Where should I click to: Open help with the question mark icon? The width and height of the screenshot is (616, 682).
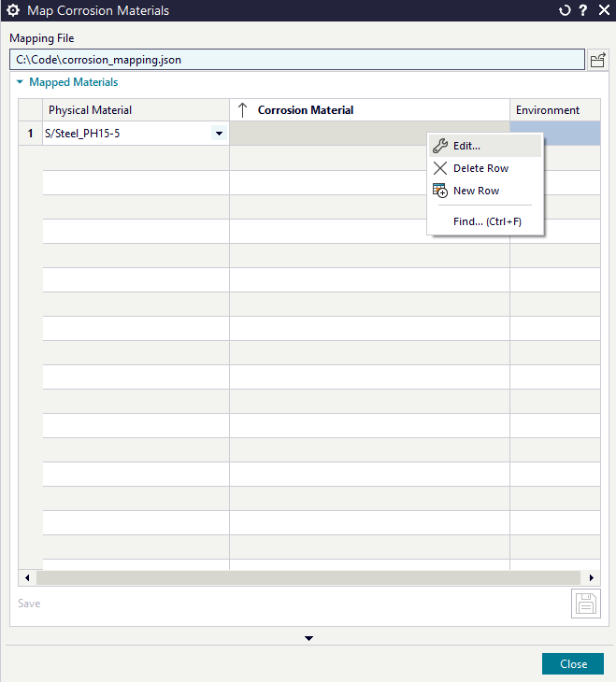pyautogui.click(x=583, y=10)
